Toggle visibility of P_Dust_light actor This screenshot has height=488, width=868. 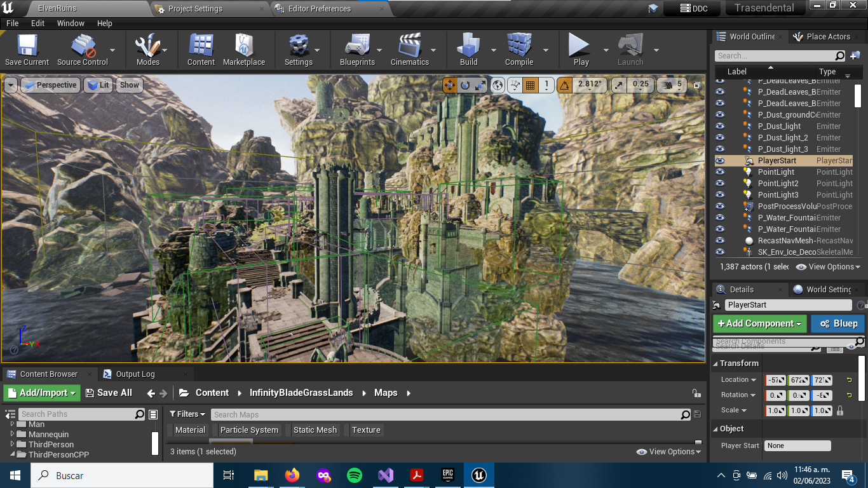[720, 126]
